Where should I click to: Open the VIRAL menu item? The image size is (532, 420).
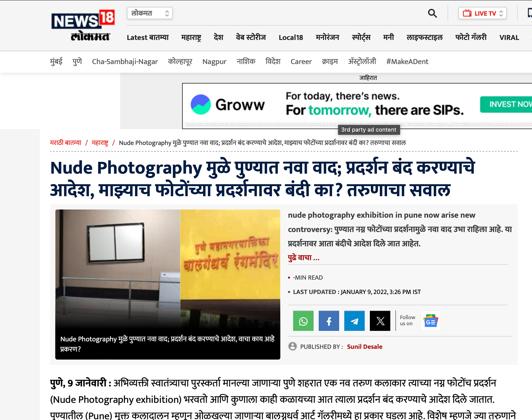point(509,37)
